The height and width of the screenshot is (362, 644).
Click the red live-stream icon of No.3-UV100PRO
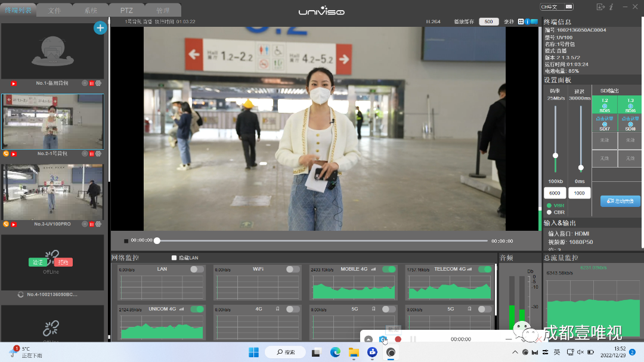14,224
